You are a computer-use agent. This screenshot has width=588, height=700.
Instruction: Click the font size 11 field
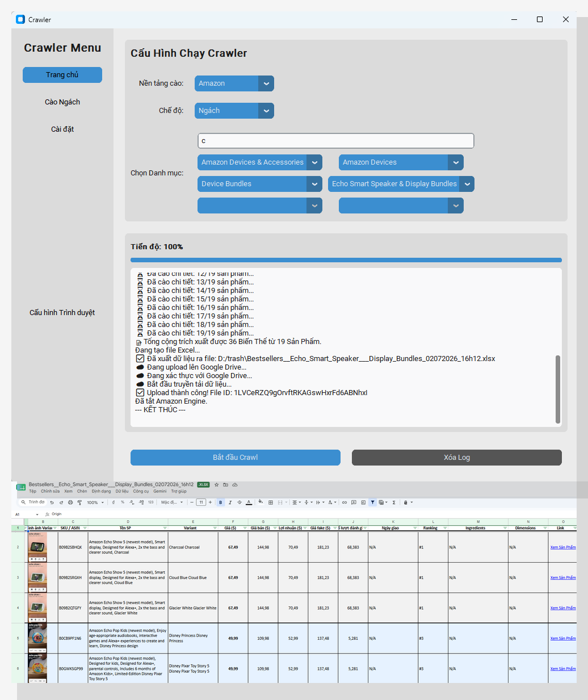(201, 502)
